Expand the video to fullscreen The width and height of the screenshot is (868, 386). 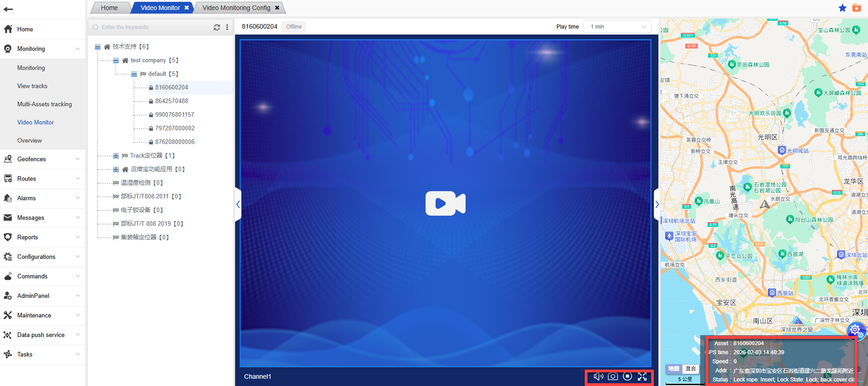(642, 376)
